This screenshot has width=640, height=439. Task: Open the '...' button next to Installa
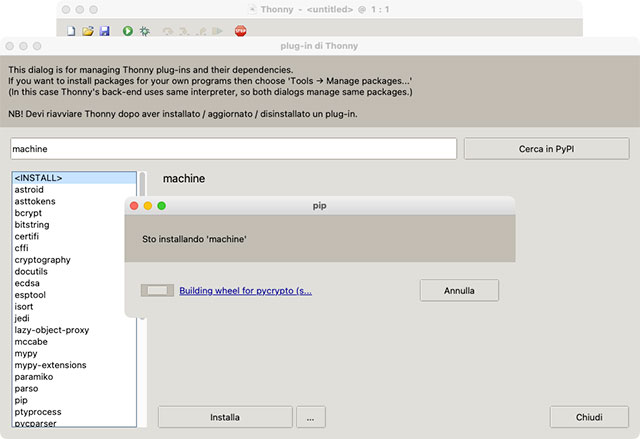coord(311,416)
